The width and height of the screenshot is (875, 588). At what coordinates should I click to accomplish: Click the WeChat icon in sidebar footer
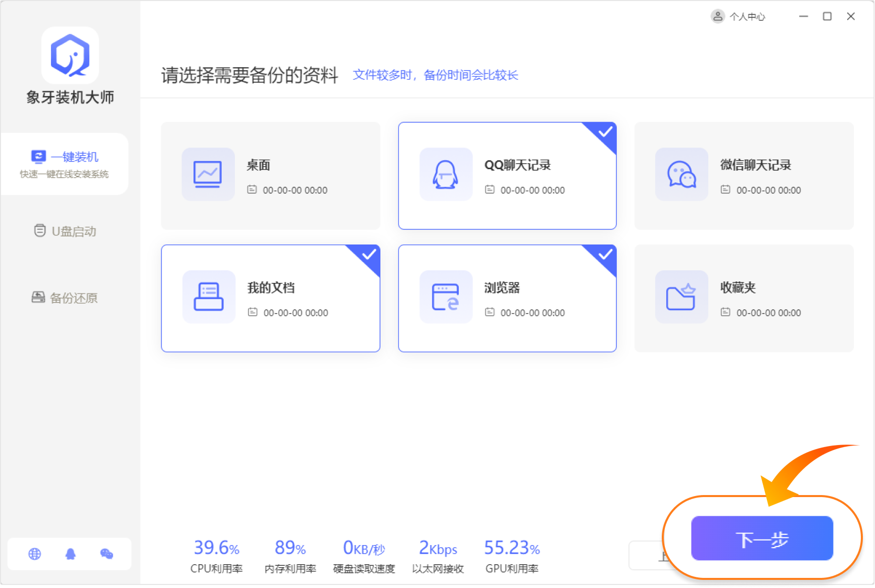click(x=107, y=554)
